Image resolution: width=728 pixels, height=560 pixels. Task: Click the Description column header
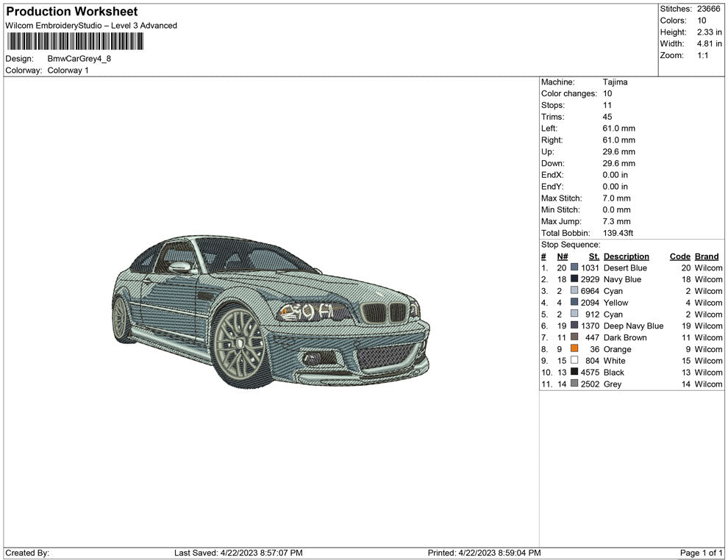click(626, 256)
